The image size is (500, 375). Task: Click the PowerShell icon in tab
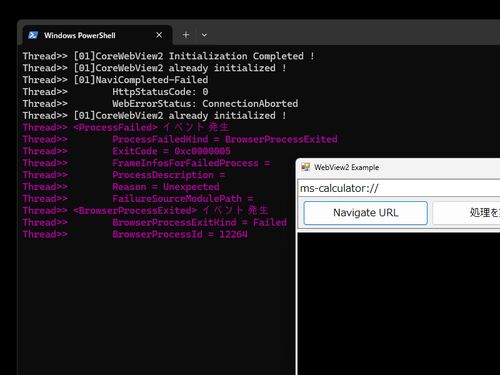(33, 35)
